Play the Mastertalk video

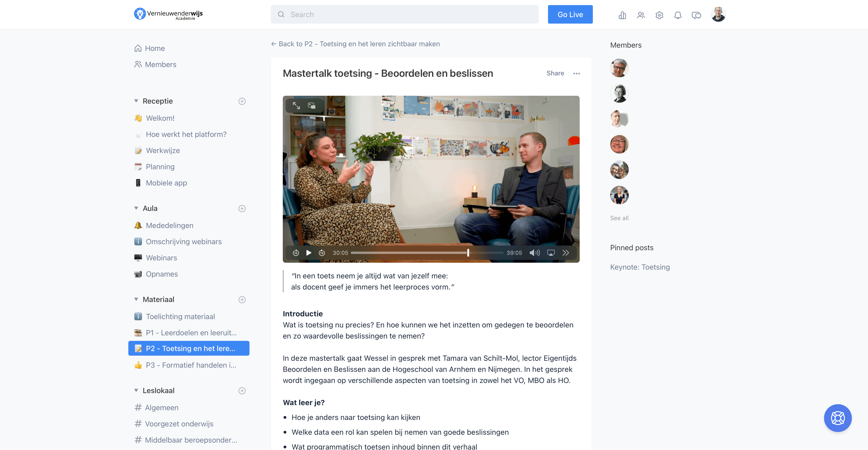pyautogui.click(x=309, y=253)
